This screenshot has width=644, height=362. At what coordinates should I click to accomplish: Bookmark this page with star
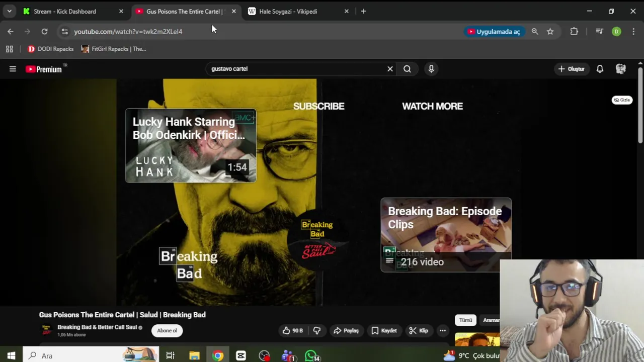point(550,31)
